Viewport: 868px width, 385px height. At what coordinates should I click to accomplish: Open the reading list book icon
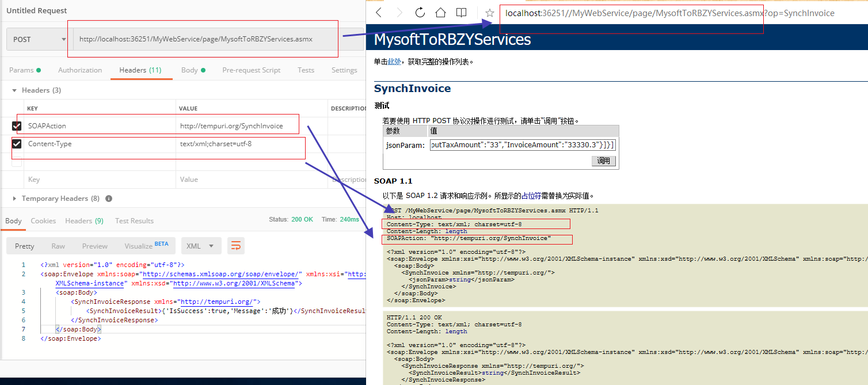tap(460, 13)
